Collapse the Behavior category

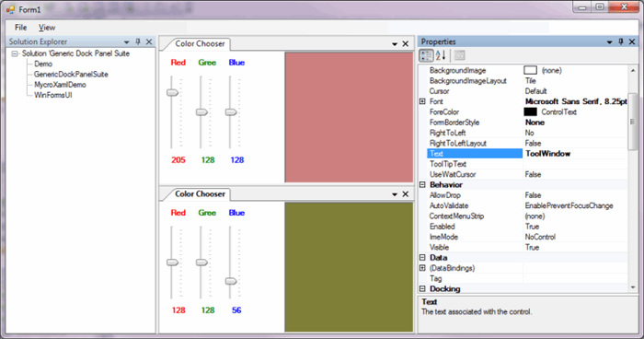tap(422, 185)
